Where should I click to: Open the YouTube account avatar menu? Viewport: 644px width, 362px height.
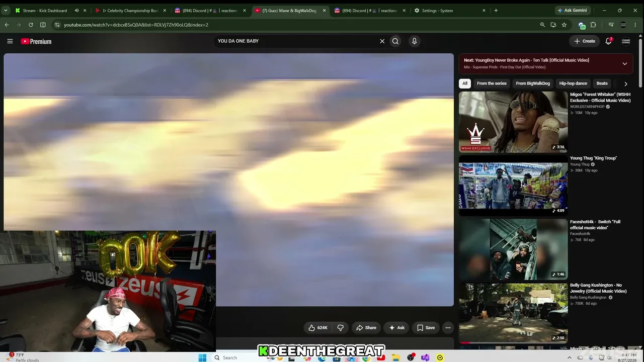point(626,41)
